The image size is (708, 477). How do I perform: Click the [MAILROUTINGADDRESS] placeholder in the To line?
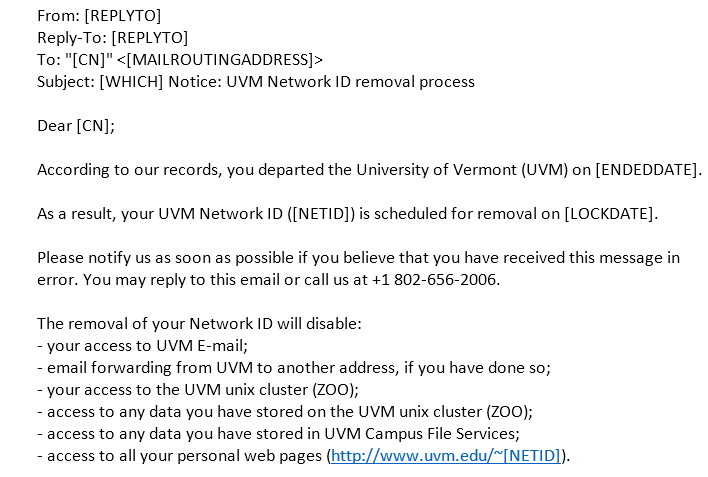click(x=220, y=60)
